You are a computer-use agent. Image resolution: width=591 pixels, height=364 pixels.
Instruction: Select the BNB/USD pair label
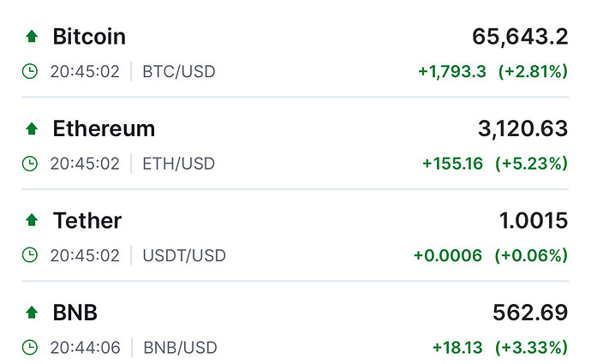[x=180, y=348]
